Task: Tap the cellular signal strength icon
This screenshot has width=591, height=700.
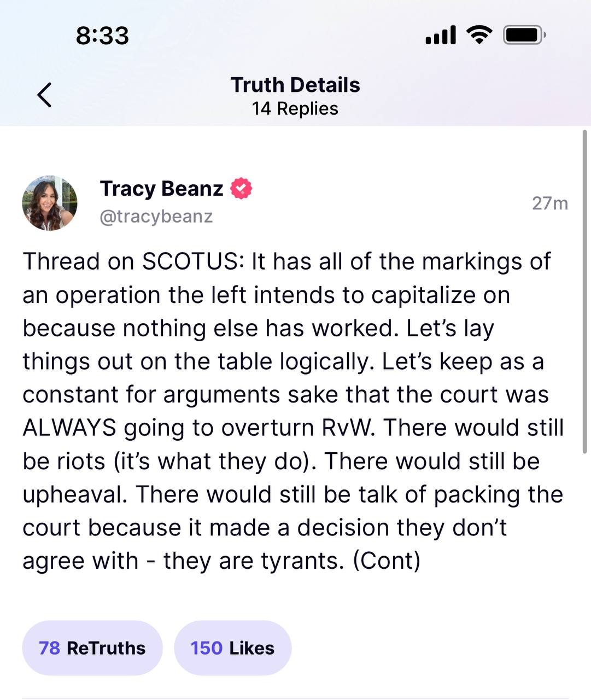Action: pyautogui.click(x=440, y=34)
